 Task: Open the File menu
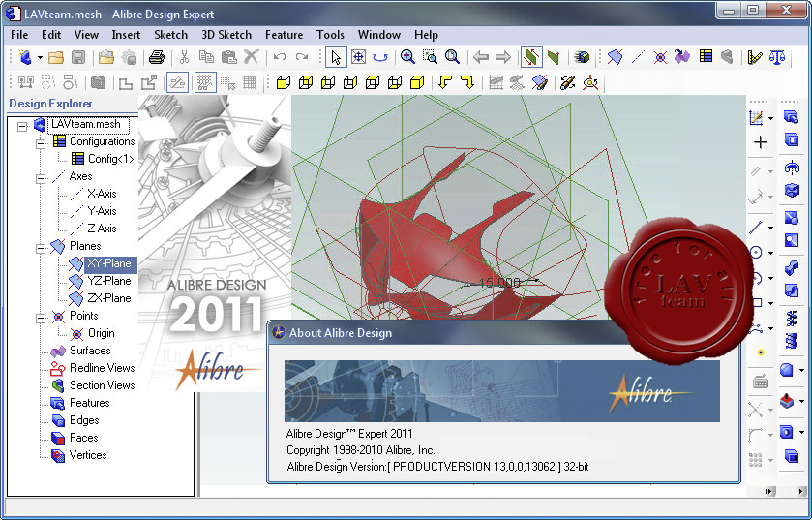click(x=19, y=35)
